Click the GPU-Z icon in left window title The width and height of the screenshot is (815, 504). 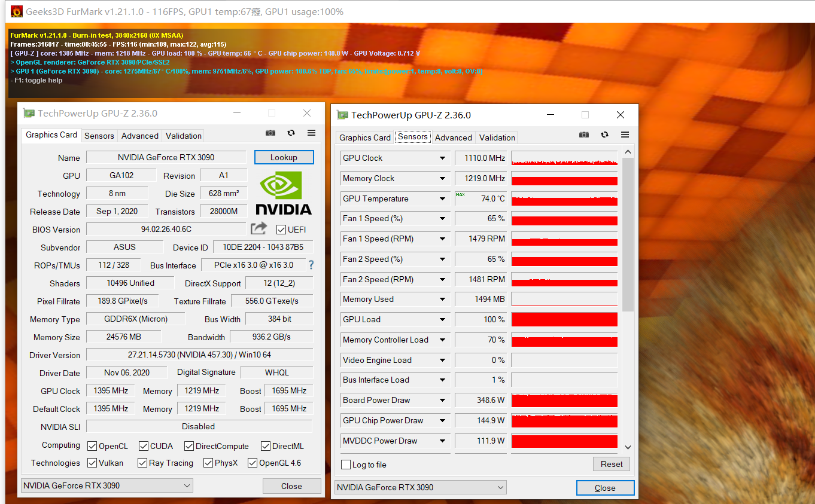tap(29, 113)
